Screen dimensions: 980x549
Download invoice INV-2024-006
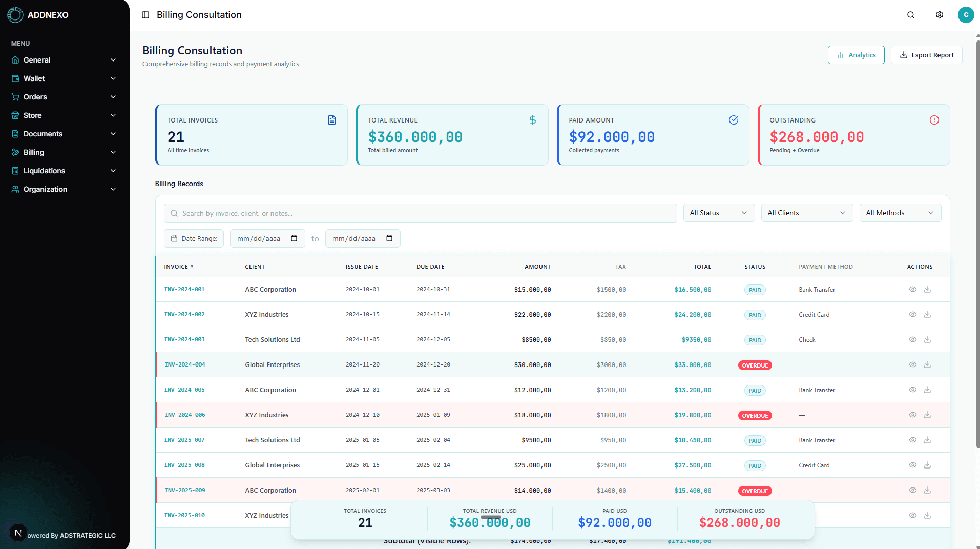927,415
